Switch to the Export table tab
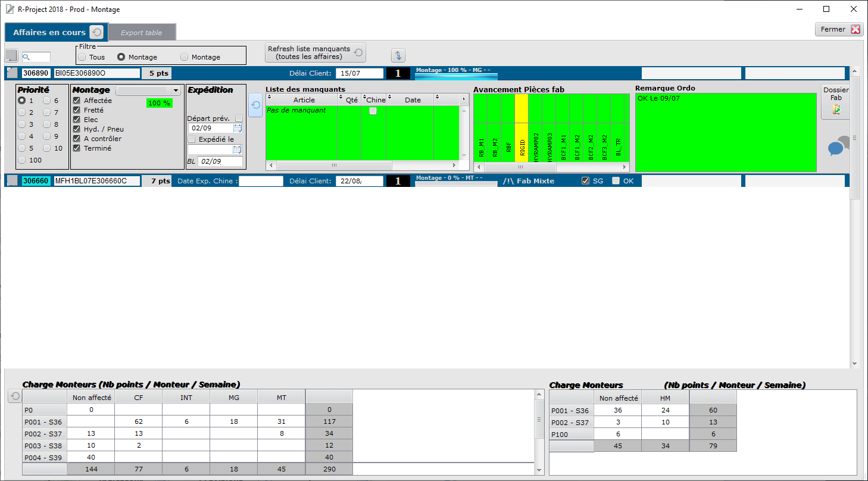The image size is (868, 481). [142, 33]
